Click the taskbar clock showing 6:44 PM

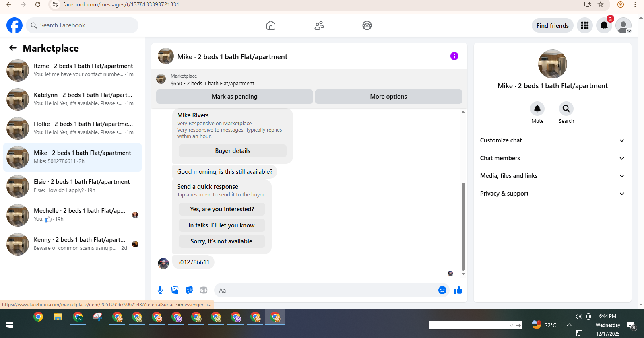(607, 316)
